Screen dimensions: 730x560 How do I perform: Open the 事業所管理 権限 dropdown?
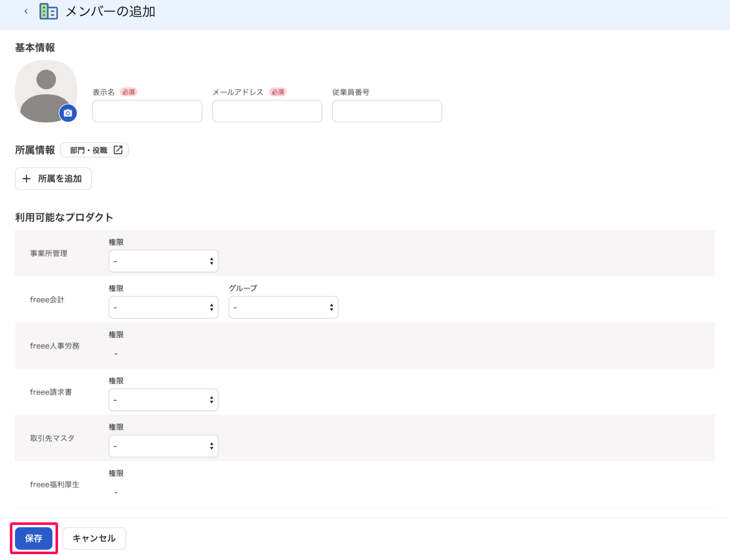pos(164,261)
